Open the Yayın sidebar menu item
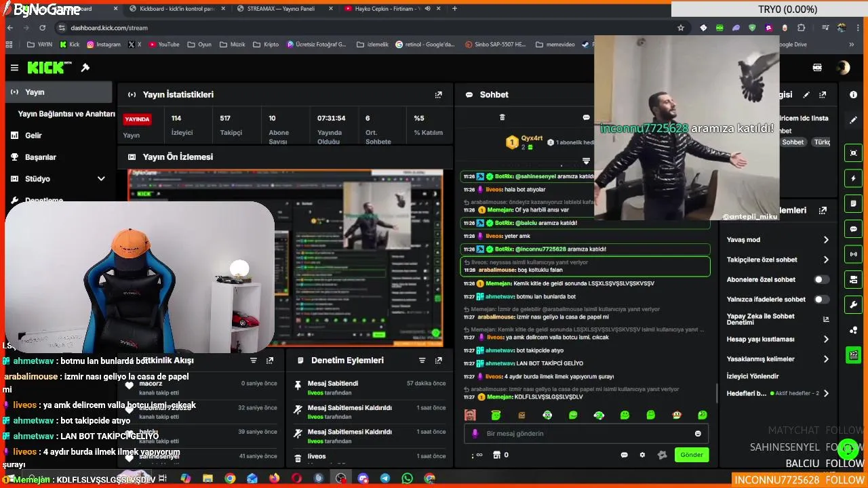The image size is (868, 488). [58, 92]
